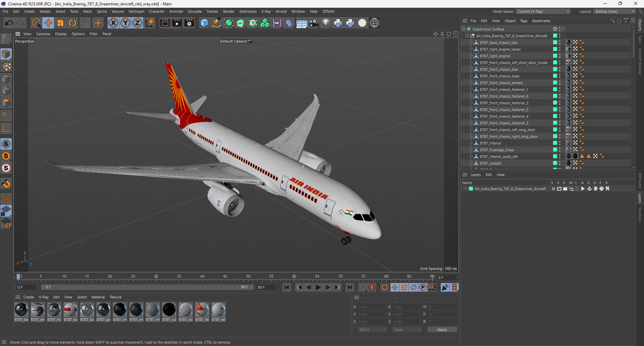
Task: Click the Bend deformer icon
Action: [x=289, y=23]
